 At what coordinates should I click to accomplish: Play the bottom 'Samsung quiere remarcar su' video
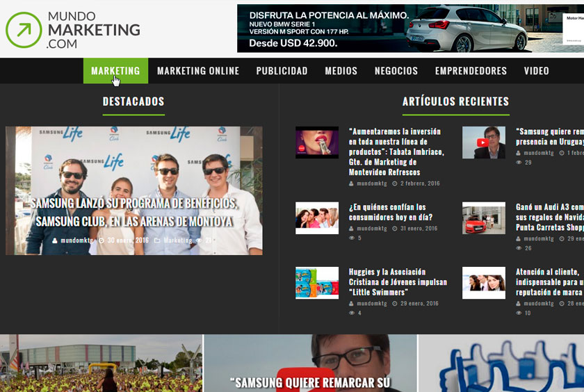310,363
